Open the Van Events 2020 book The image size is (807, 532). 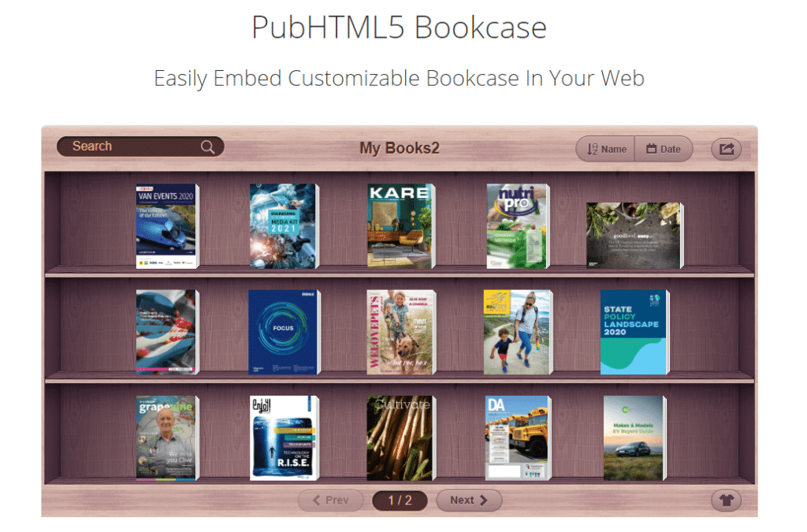click(x=166, y=227)
